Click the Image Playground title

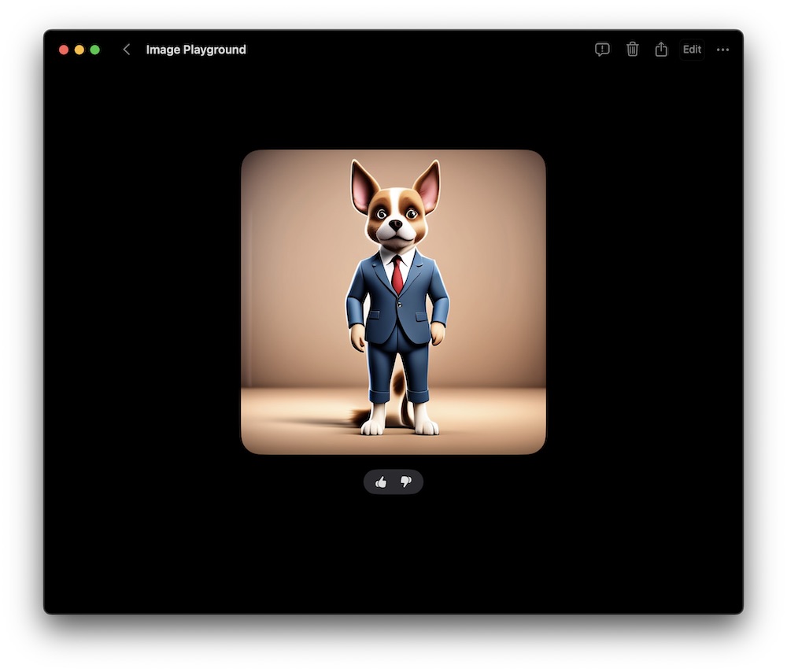[195, 49]
